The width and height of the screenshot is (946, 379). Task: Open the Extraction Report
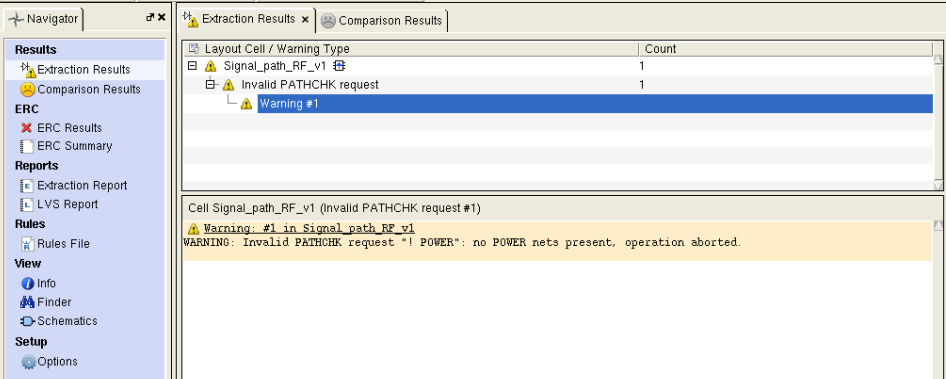coord(82,185)
